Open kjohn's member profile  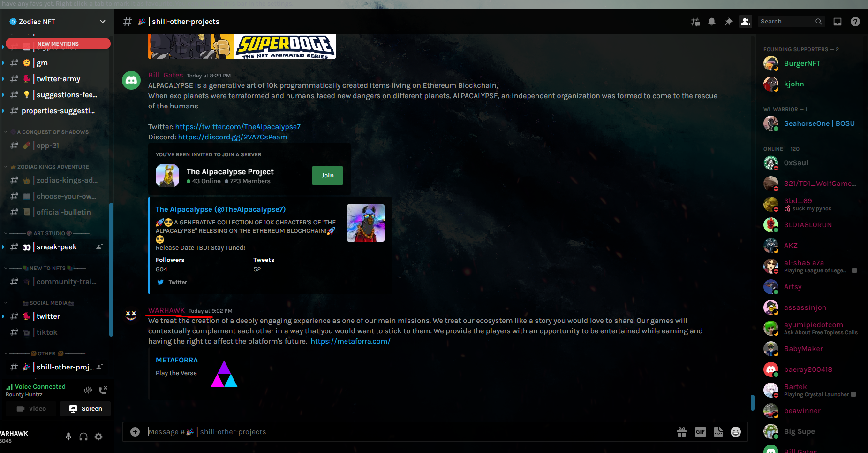coord(811,84)
